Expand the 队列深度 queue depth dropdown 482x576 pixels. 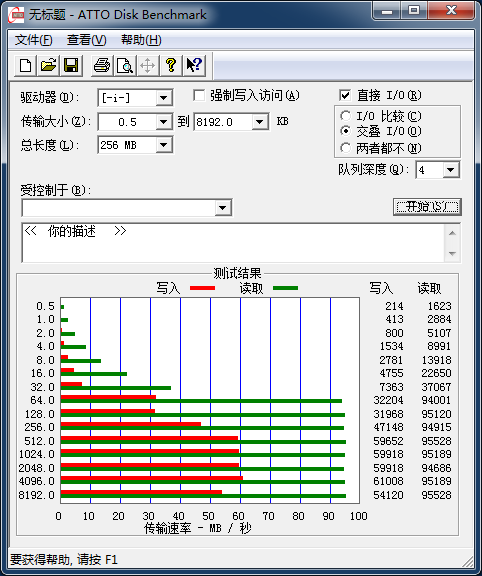[x=451, y=170]
